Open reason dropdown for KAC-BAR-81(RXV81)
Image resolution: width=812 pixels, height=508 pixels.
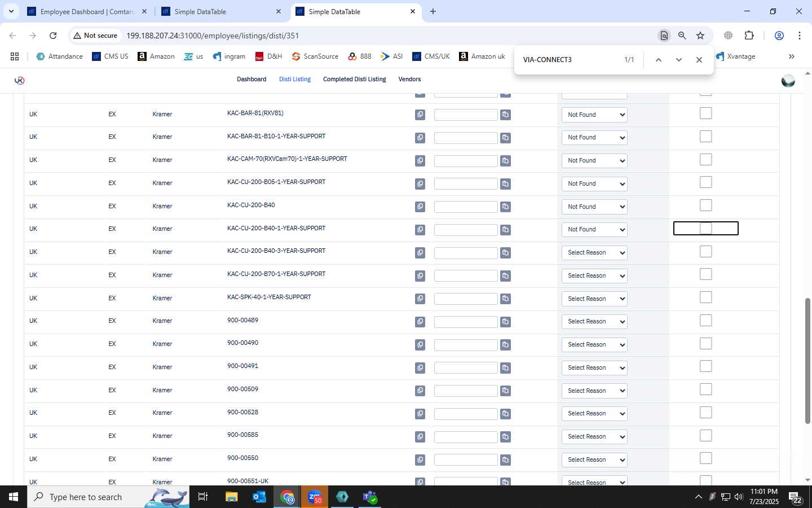point(594,115)
